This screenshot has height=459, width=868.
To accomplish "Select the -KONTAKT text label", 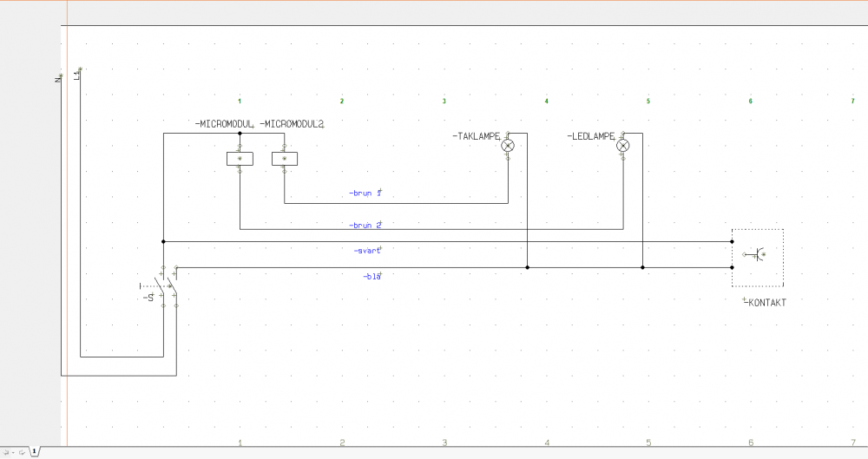I will [x=766, y=303].
